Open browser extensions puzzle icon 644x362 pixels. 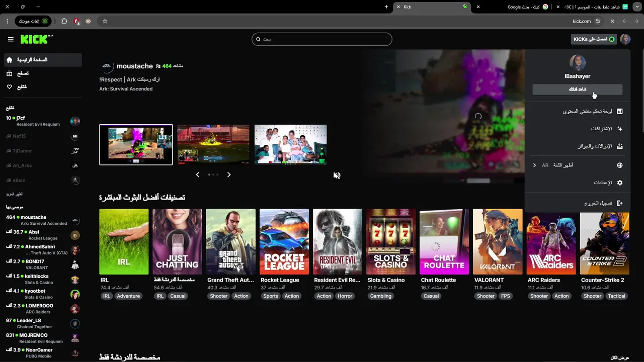(x=64, y=21)
